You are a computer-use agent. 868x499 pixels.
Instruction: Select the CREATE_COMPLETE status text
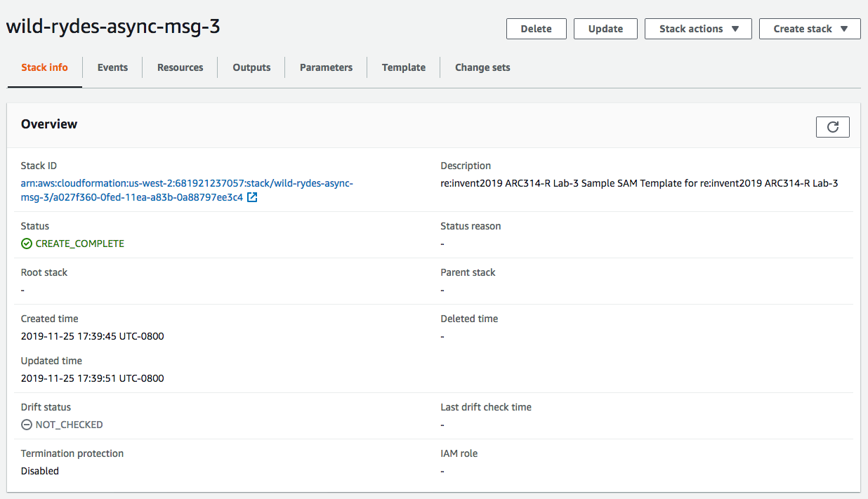point(79,244)
